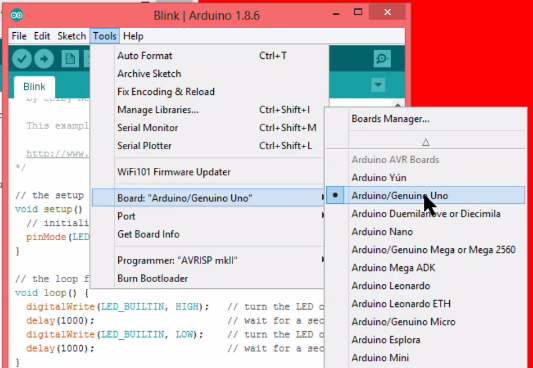Select Arduino/Genuino Mega or Mega 2560
Viewport: 533px width, 368px height.
pos(426,250)
